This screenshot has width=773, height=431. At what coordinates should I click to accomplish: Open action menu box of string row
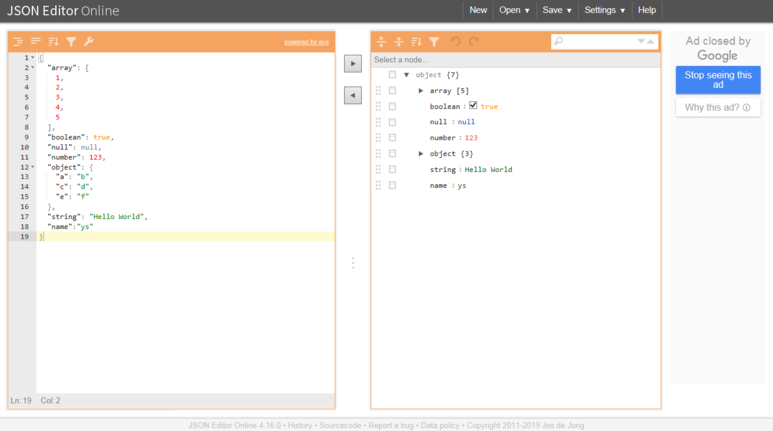pos(392,169)
